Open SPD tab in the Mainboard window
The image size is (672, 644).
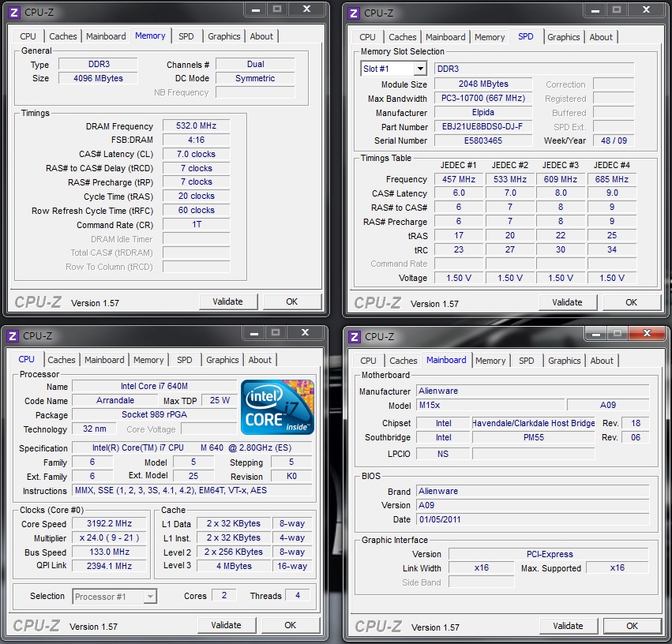526,361
